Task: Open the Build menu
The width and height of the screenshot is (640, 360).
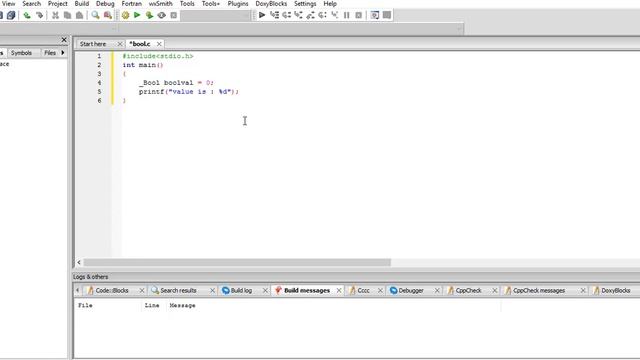Action: (x=82, y=3)
